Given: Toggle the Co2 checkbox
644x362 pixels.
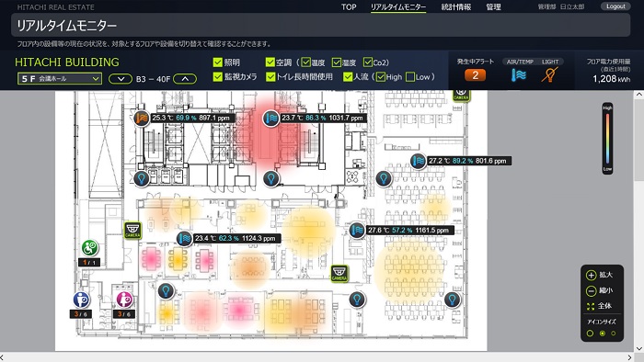Looking at the screenshot, I should pyautogui.click(x=368, y=62).
